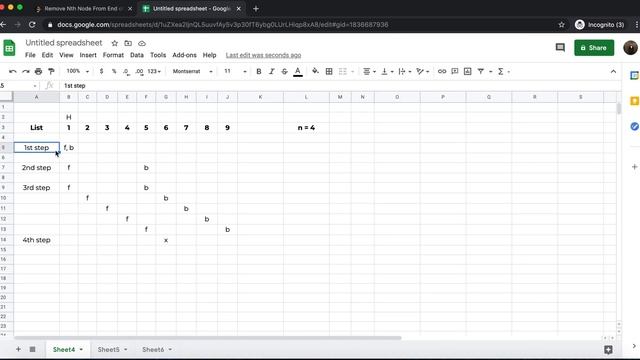Open more number formats 123 dropdown

154,71
